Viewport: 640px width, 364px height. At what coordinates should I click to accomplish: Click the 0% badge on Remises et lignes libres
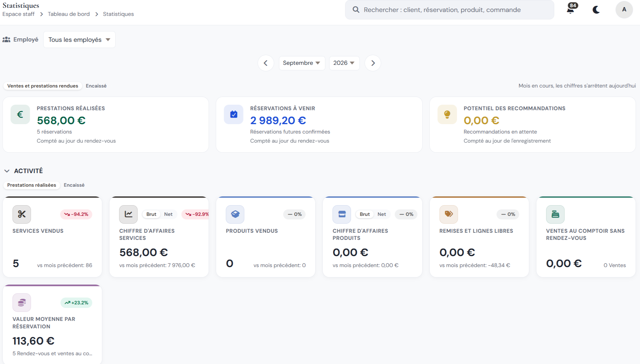(x=508, y=214)
